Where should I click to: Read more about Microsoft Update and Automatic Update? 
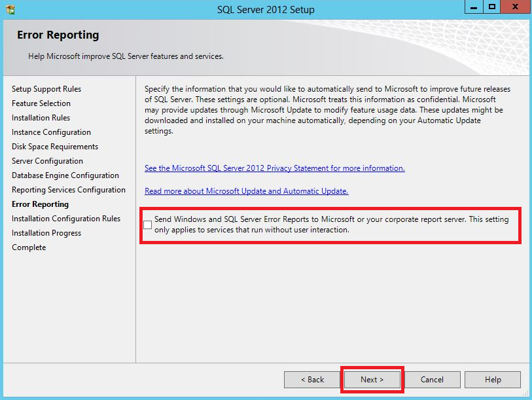pyautogui.click(x=246, y=191)
